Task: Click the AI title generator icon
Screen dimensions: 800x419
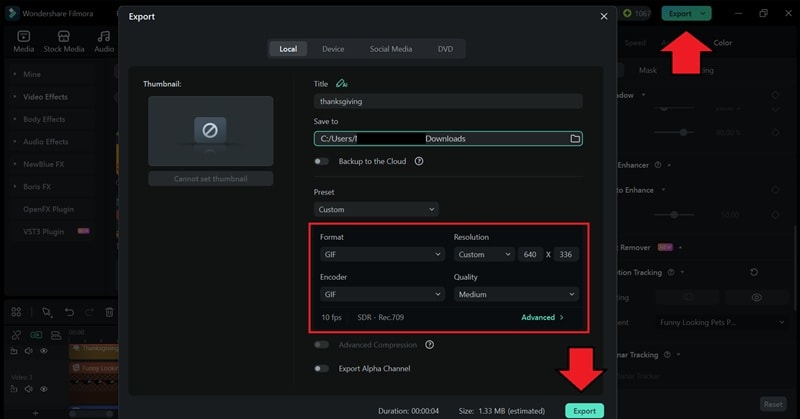Action: pyautogui.click(x=341, y=83)
